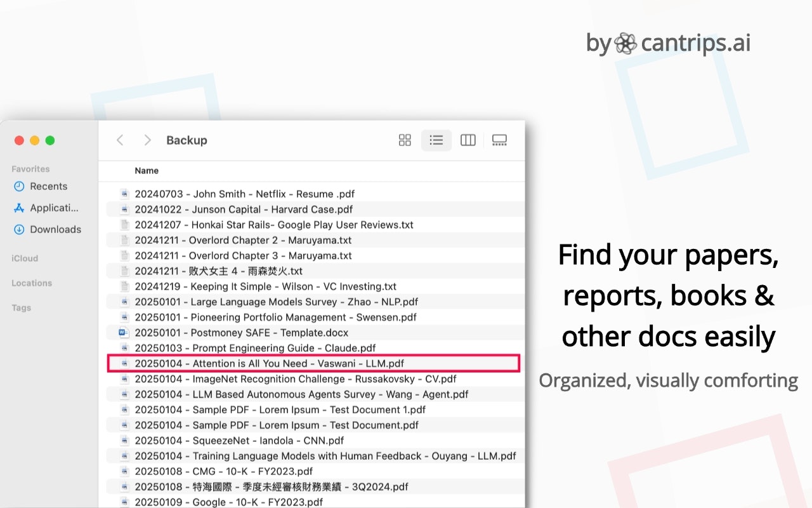Click the Applications sidebar icon
The height and width of the screenshot is (508, 812).
19,208
